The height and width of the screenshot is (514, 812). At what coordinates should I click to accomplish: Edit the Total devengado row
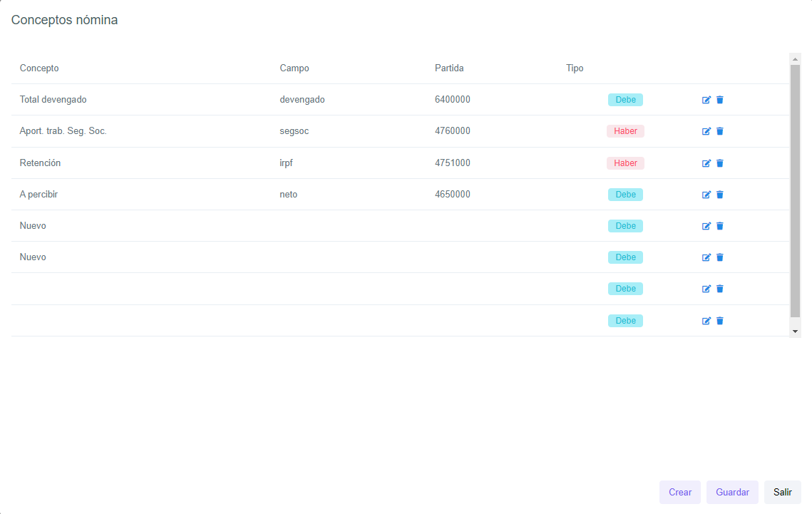click(706, 100)
